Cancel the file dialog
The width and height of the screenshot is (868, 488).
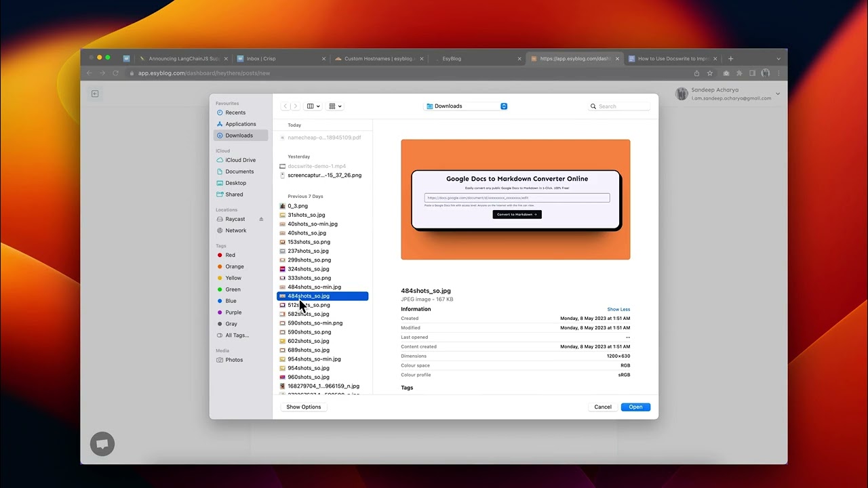[x=603, y=407]
